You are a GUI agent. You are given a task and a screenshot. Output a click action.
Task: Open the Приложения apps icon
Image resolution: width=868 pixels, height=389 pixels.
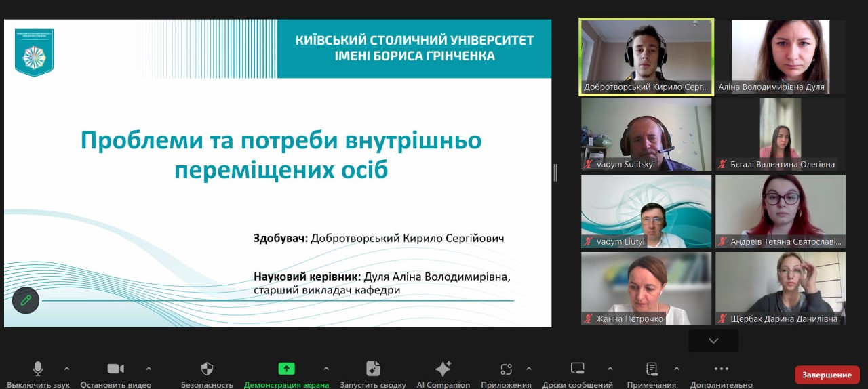coord(506,369)
